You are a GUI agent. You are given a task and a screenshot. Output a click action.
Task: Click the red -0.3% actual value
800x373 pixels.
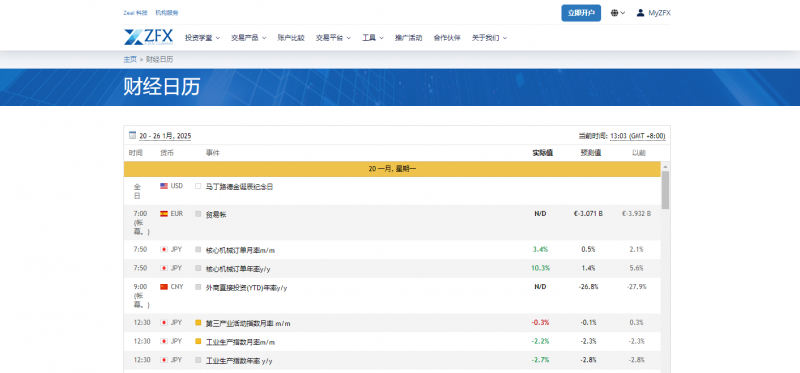coord(540,322)
